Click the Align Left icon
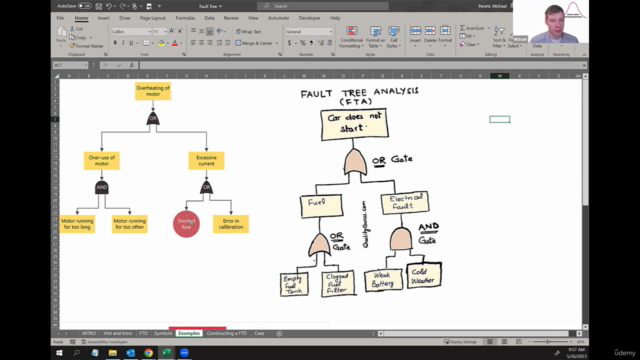This screenshot has width=640, height=360. 193,43
